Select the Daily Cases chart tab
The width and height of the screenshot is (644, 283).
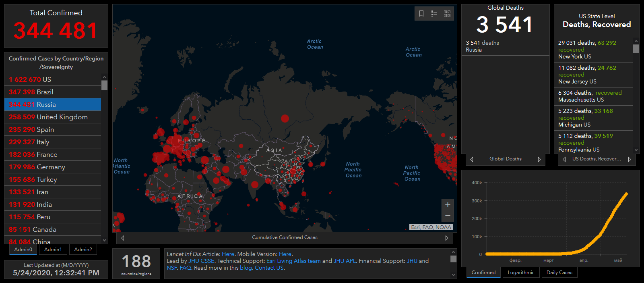559,273
